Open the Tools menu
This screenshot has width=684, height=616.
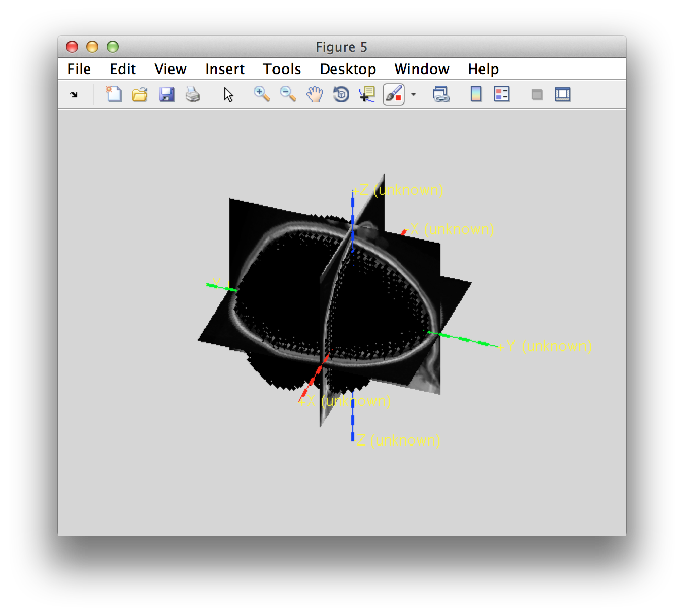[x=282, y=69]
